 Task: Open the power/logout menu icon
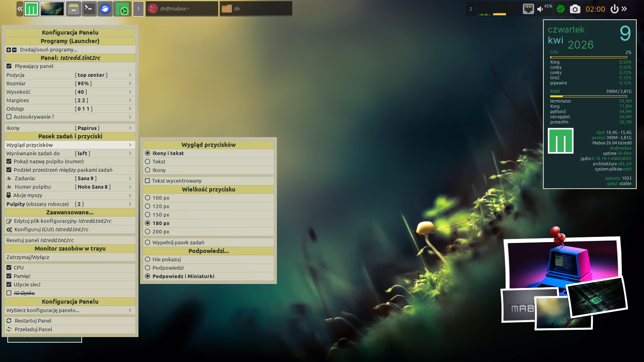pos(614,9)
